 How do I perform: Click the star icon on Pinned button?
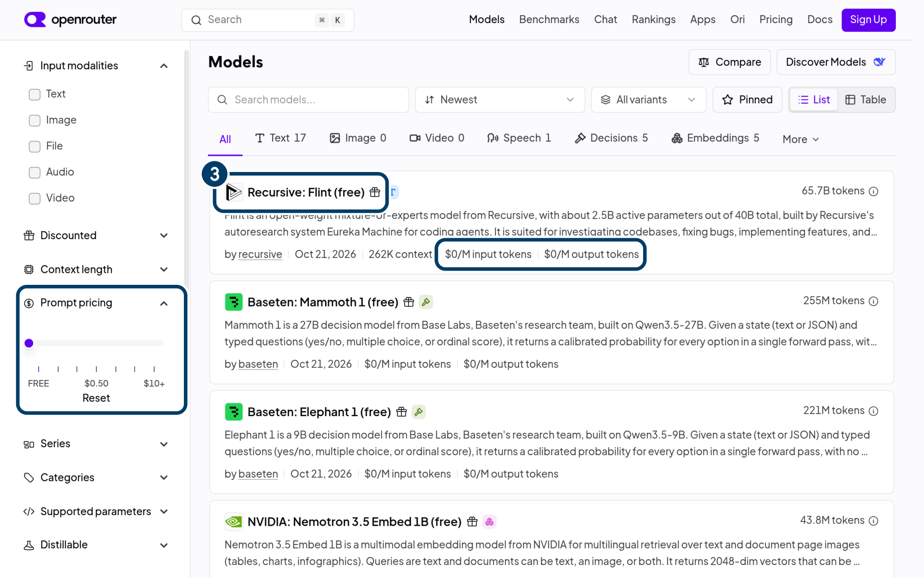pyautogui.click(x=728, y=100)
